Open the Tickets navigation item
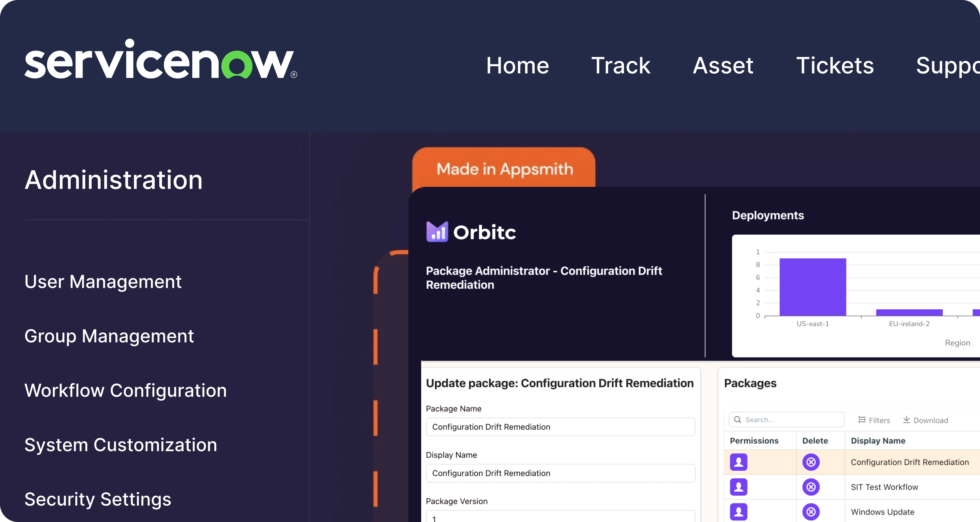 coord(835,65)
